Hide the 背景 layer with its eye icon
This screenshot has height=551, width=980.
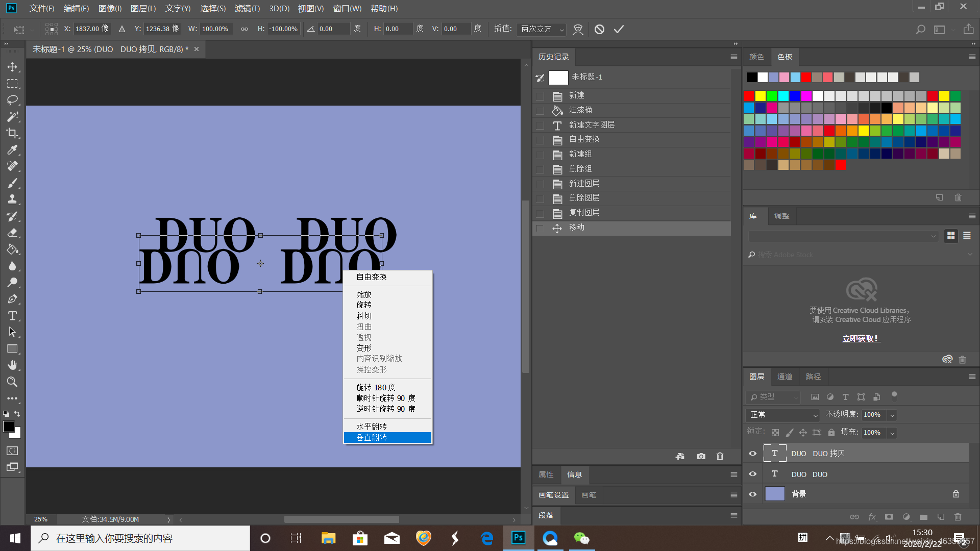[752, 494]
